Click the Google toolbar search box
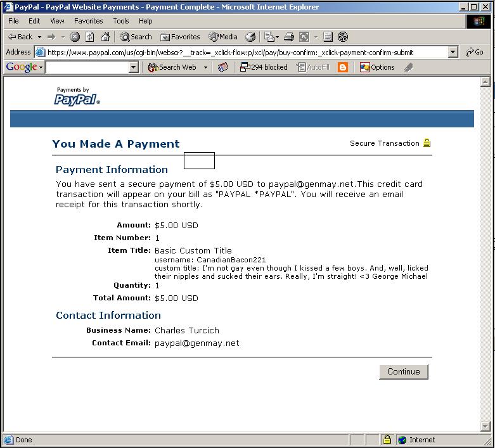The image size is (495, 448). click(x=87, y=67)
